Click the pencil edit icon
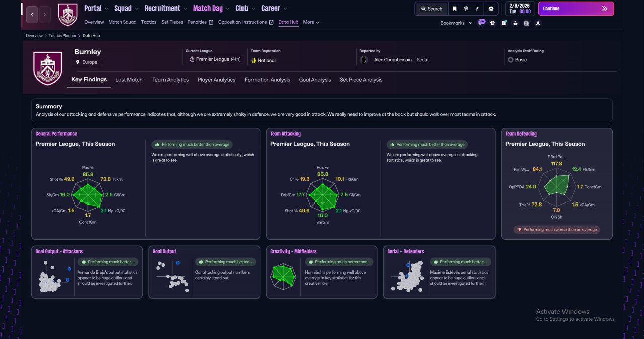The width and height of the screenshot is (644, 339). pos(477,9)
